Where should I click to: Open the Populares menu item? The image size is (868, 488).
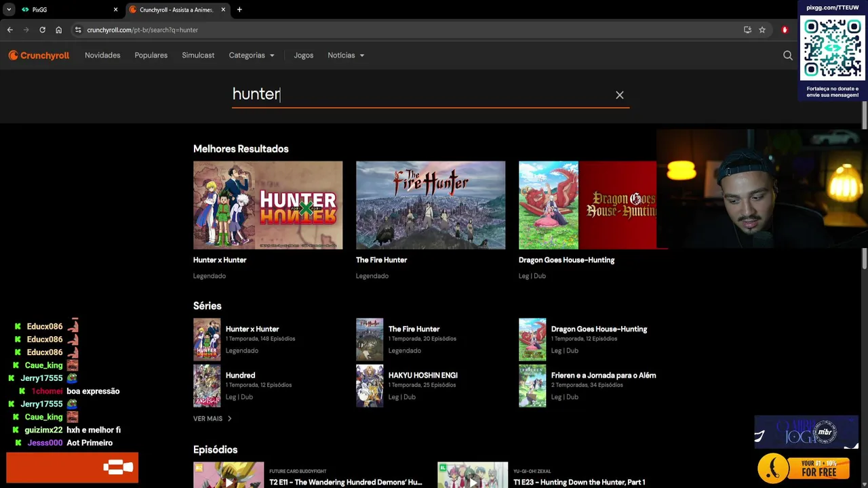tap(151, 56)
